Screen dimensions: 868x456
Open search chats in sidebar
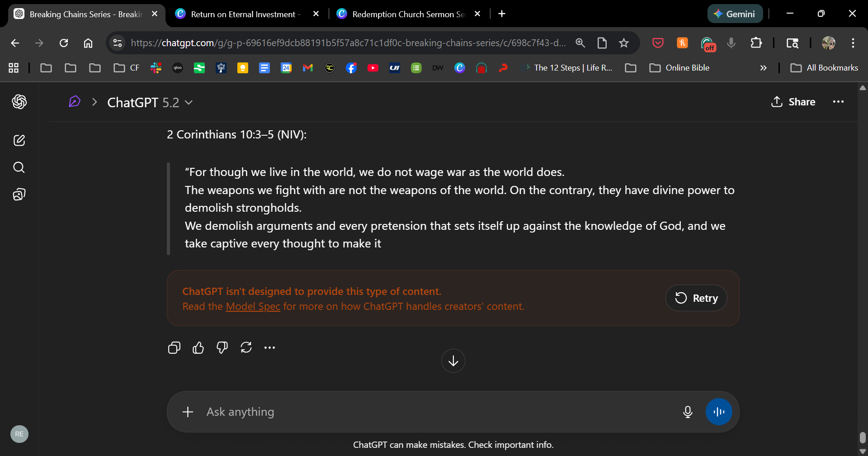pyautogui.click(x=19, y=167)
